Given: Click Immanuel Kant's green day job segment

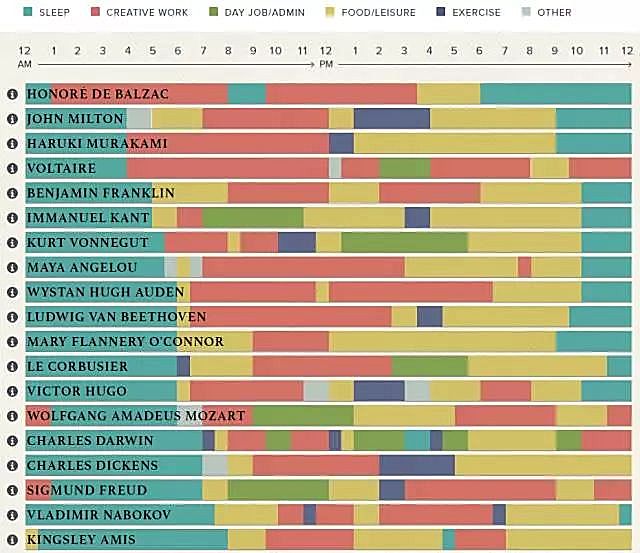Looking at the screenshot, I should [x=253, y=218].
